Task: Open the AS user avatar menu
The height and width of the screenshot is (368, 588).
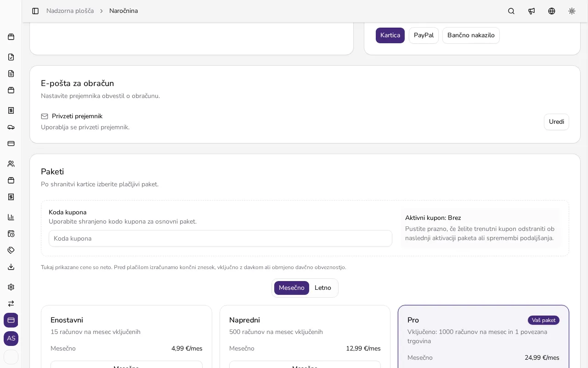Action: [x=11, y=339]
